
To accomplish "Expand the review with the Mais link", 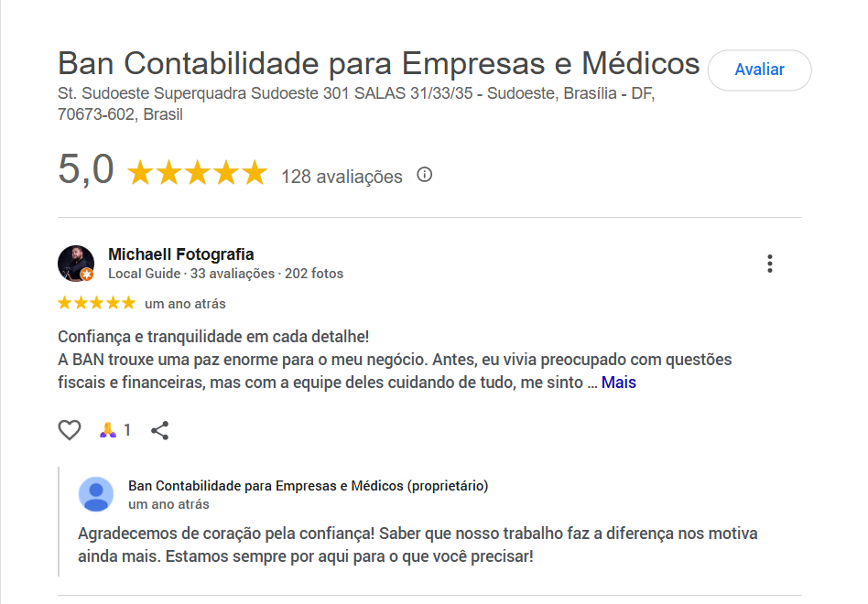I will point(617,382).
